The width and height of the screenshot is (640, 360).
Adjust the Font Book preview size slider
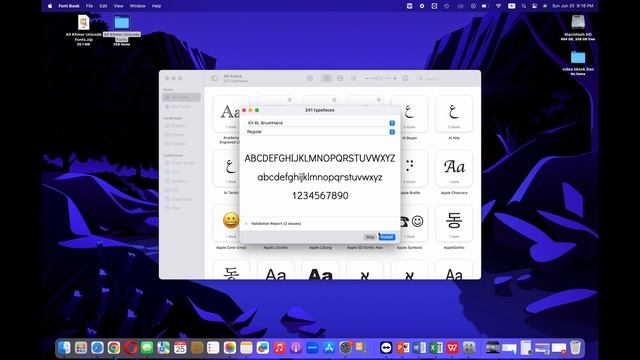coord(380,78)
